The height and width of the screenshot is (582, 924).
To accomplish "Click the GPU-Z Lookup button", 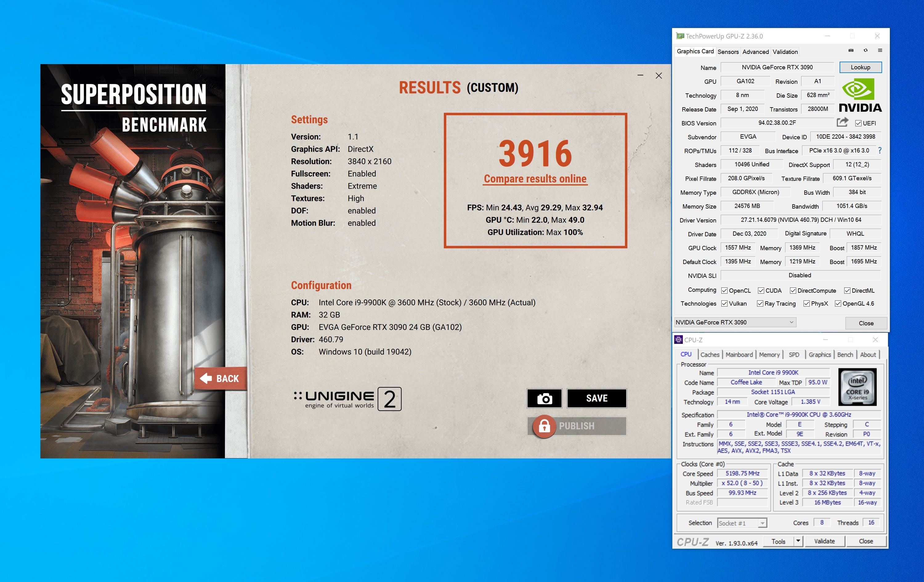I will (860, 67).
